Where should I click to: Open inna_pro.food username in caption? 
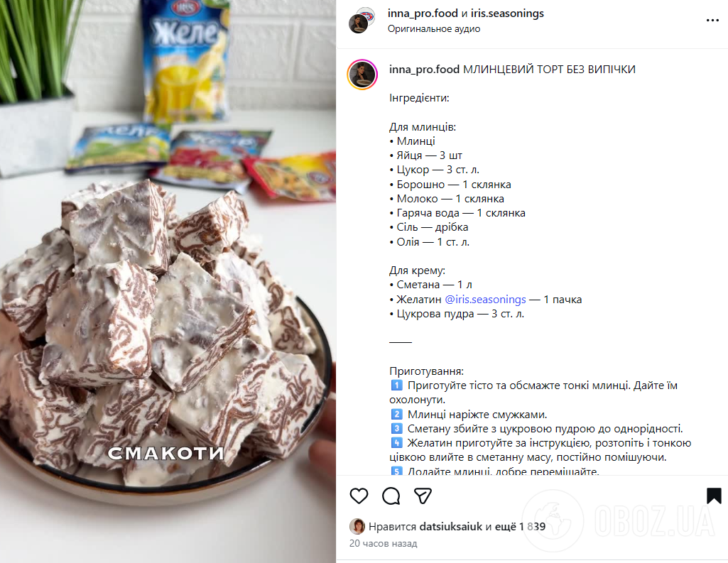[424, 70]
